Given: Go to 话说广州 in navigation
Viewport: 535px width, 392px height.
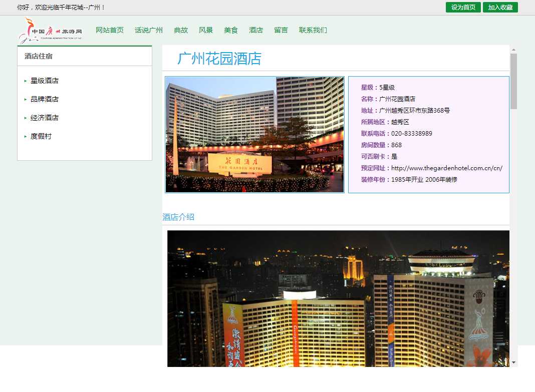Looking at the screenshot, I should (x=149, y=31).
